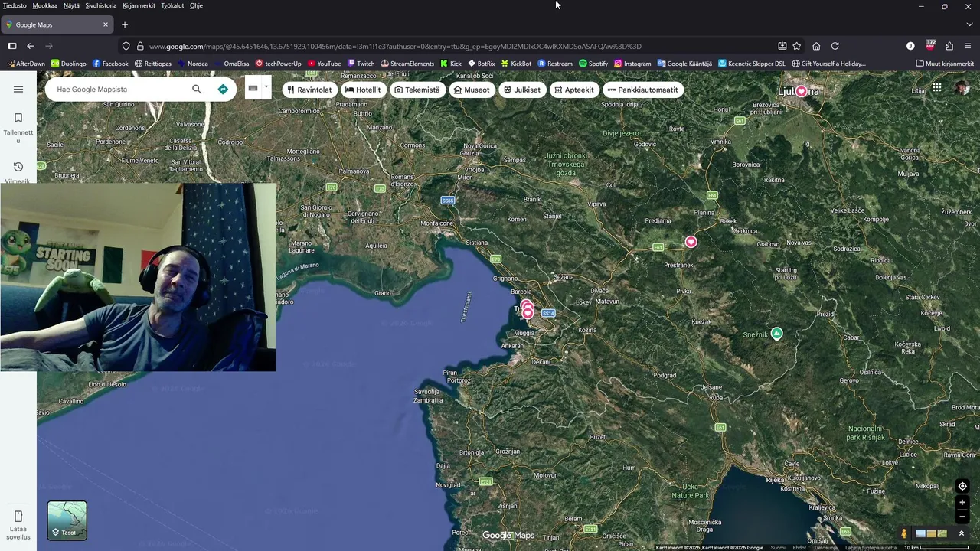Open the Google Kääntäjä bookmark
The height and width of the screenshot is (551, 980).
(x=684, y=64)
